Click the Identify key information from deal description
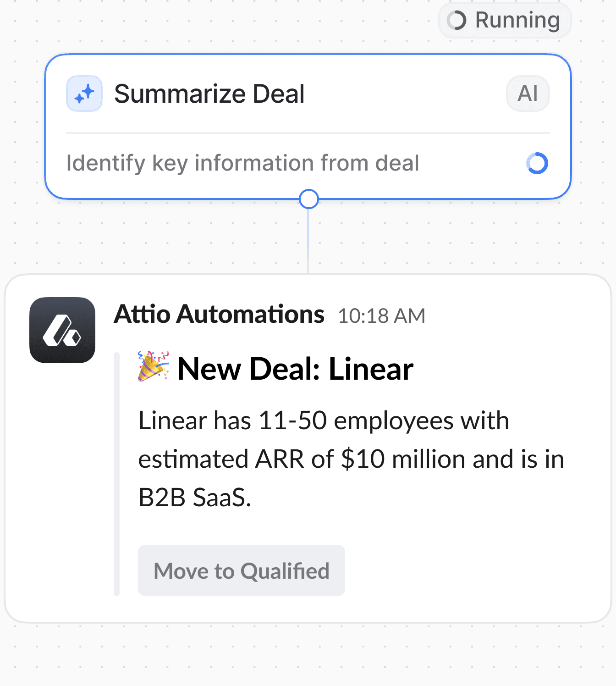 242,163
